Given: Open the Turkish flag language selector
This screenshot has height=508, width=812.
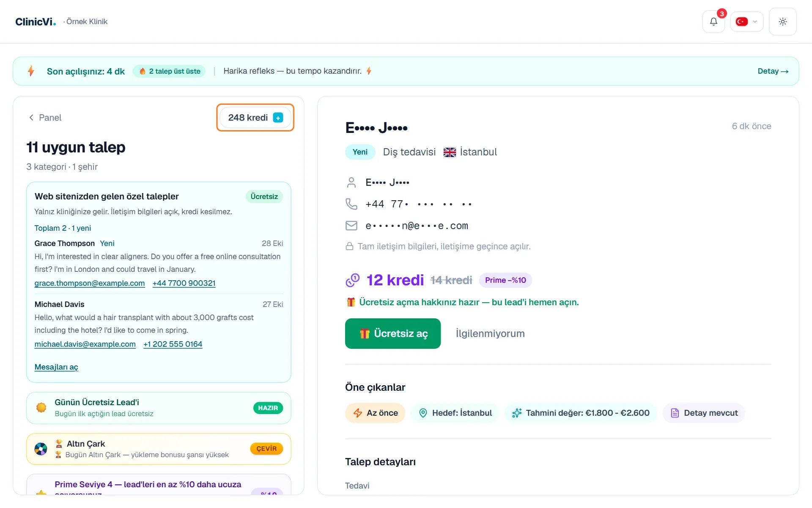Looking at the screenshot, I should 746,22.
